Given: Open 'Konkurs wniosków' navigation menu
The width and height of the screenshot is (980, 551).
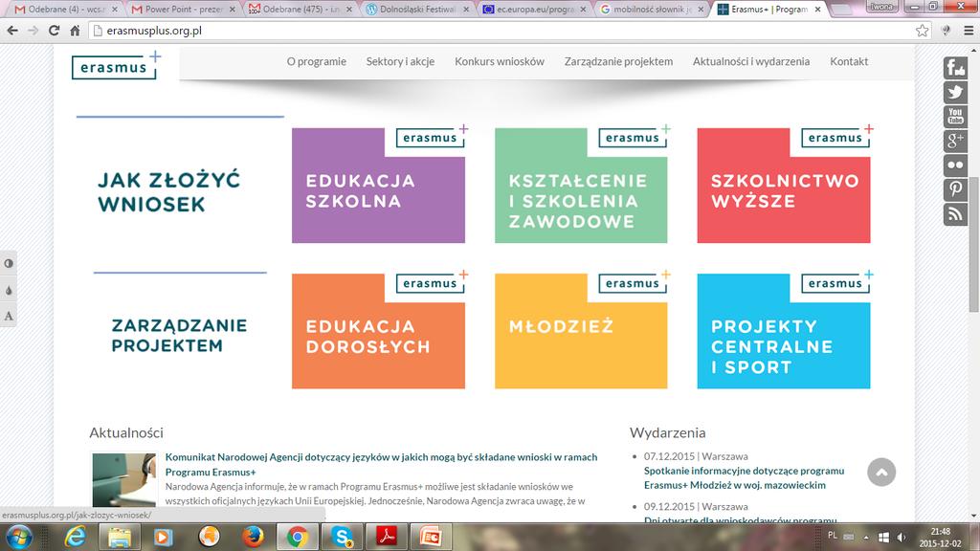Looking at the screenshot, I should click(500, 61).
